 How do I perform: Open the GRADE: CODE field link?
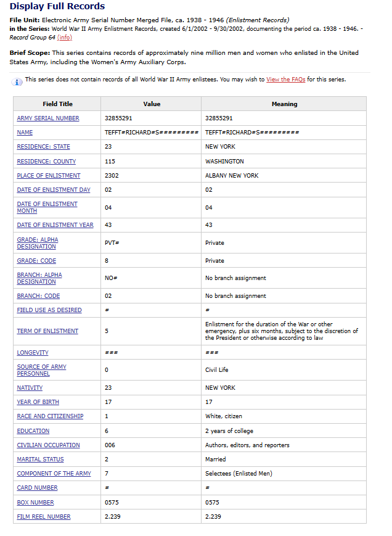tap(36, 261)
